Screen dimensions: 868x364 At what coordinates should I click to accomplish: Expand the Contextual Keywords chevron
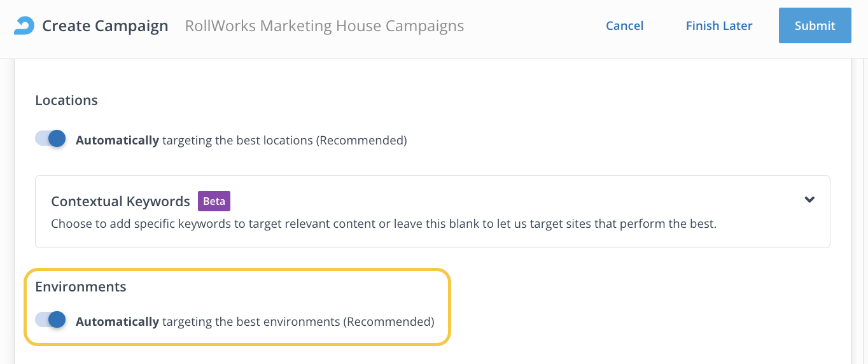809,200
